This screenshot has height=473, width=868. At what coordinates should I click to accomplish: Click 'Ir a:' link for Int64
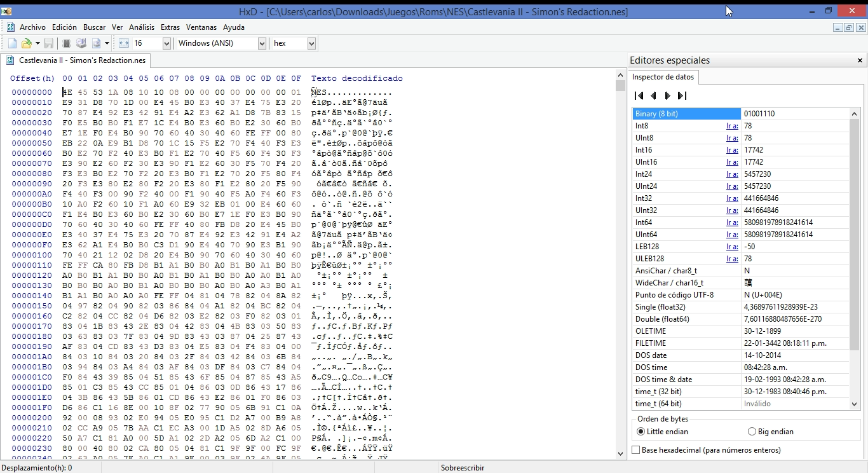(x=732, y=223)
